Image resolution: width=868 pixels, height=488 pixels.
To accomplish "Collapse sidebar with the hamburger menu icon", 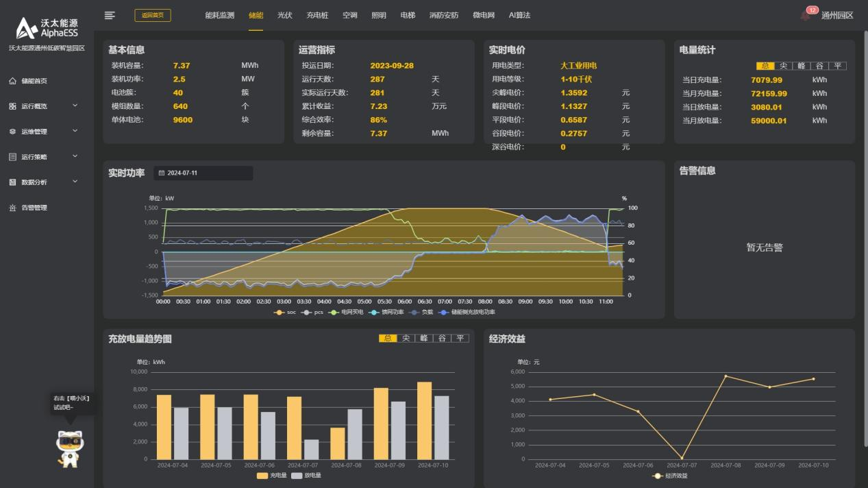I will click(110, 15).
